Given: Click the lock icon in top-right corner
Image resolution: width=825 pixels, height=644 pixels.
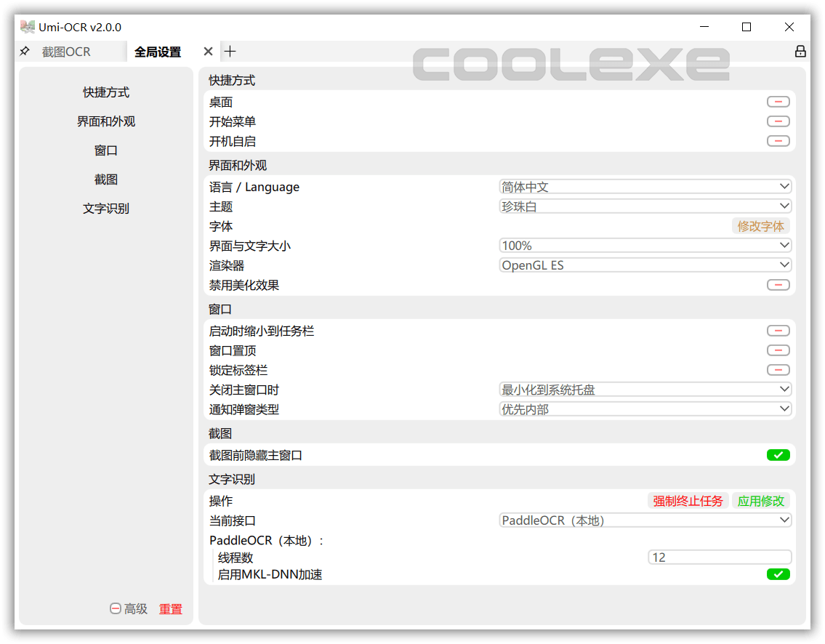Looking at the screenshot, I should pos(800,51).
